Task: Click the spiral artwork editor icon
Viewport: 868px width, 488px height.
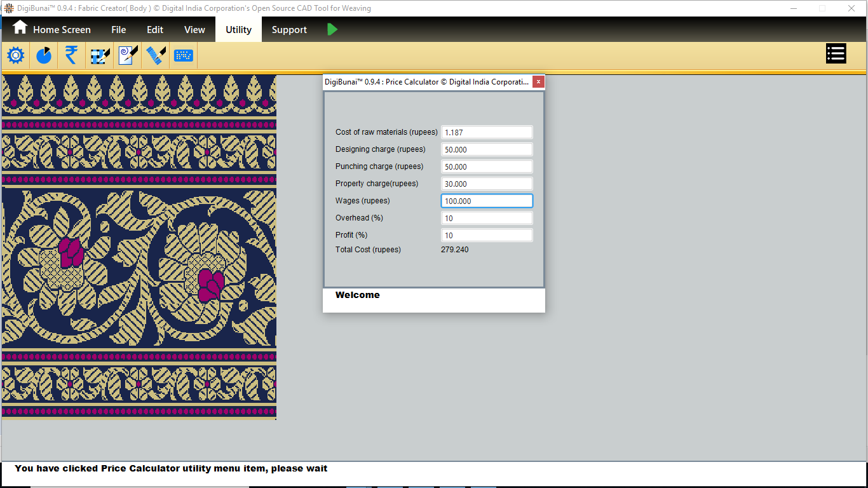Action: tap(128, 55)
